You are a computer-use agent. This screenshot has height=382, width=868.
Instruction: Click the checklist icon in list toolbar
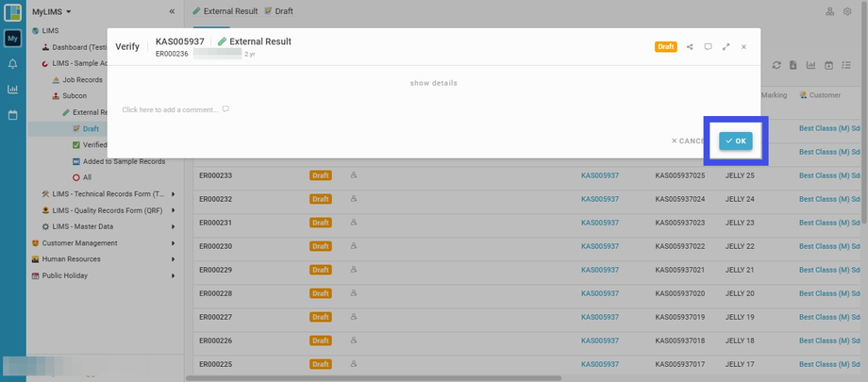846,65
